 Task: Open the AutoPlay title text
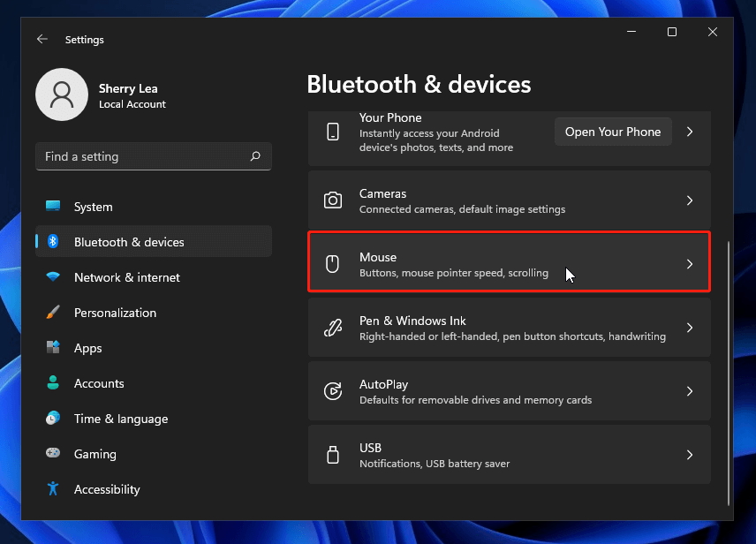(x=384, y=384)
